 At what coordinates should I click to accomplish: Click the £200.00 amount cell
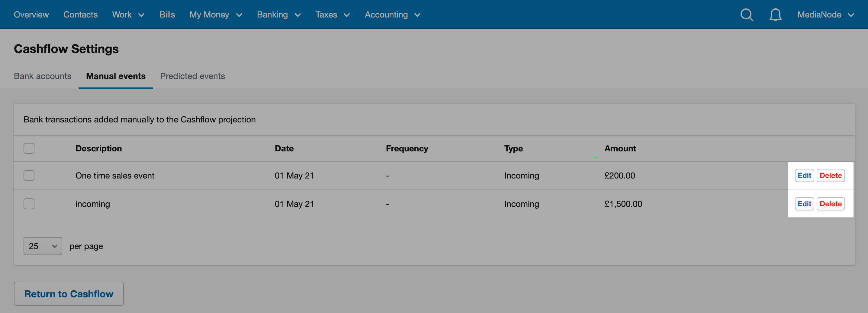(620, 175)
